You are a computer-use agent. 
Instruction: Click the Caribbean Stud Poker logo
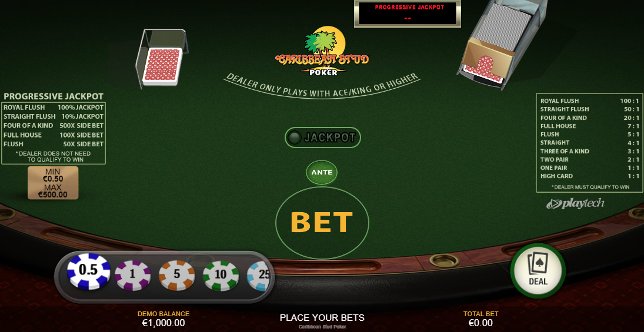(322, 52)
